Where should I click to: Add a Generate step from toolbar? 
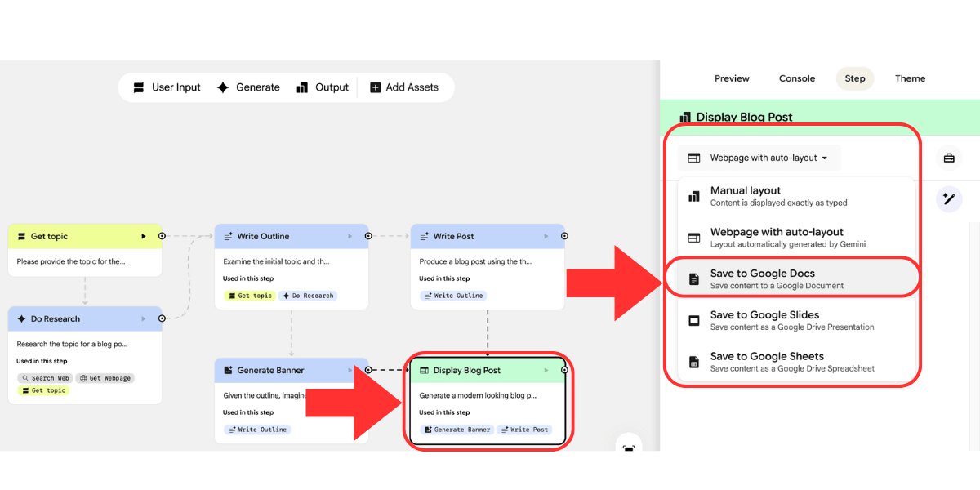click(x=248, y=87)
